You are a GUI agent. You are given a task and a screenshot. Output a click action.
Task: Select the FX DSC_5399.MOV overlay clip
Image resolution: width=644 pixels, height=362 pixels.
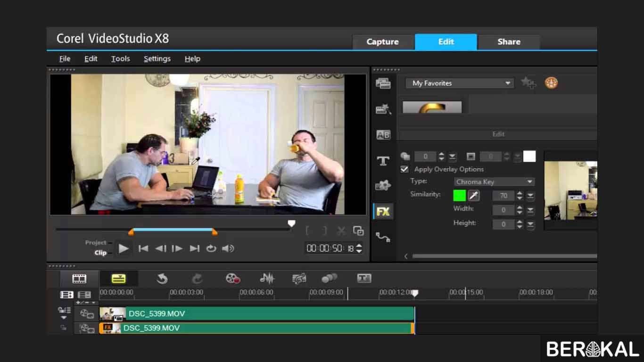click(x=257, y=328)
